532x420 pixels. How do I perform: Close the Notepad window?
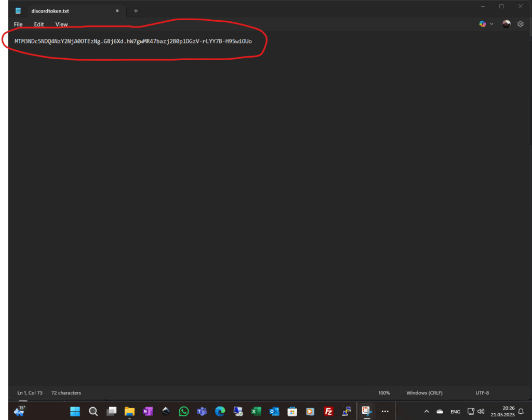(x=520, y=6)
